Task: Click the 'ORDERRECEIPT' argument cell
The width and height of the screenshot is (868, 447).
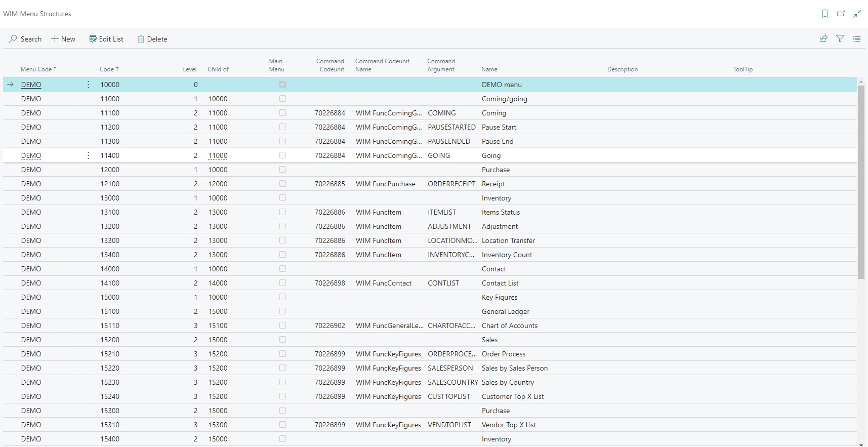Action: 451,184
